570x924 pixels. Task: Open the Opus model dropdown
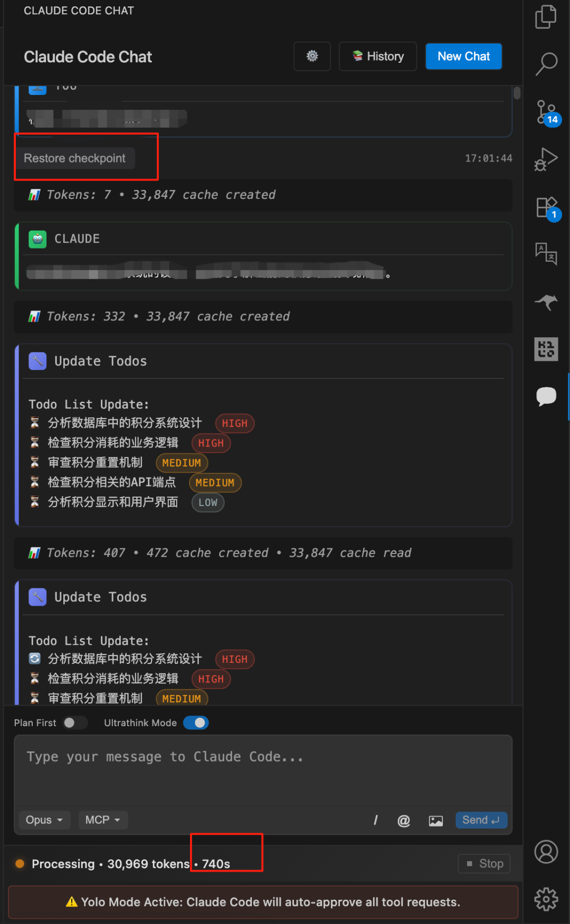pyautogui.click(x=44, y=820)
